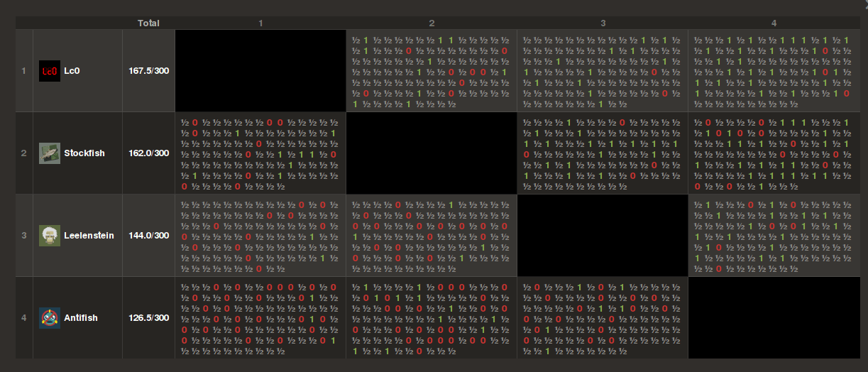Open Lc0 versus Antifish results cell
The height and width of the screenshot is (372, 868).
point(774,71)
